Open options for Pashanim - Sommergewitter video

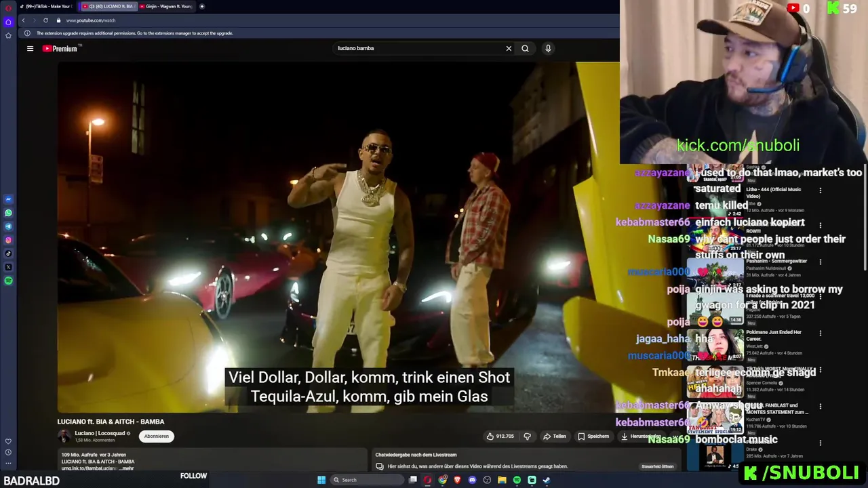(x=820, y=262)
